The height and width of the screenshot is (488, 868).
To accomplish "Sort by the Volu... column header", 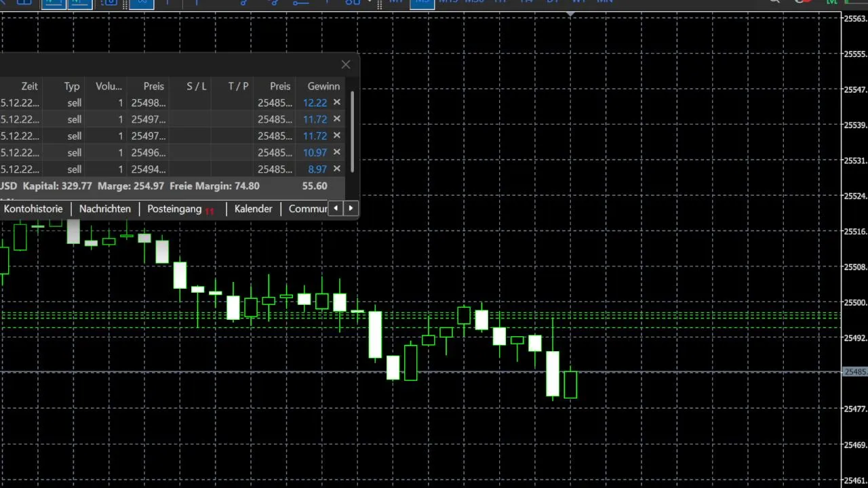I will [x=108, y=86].
